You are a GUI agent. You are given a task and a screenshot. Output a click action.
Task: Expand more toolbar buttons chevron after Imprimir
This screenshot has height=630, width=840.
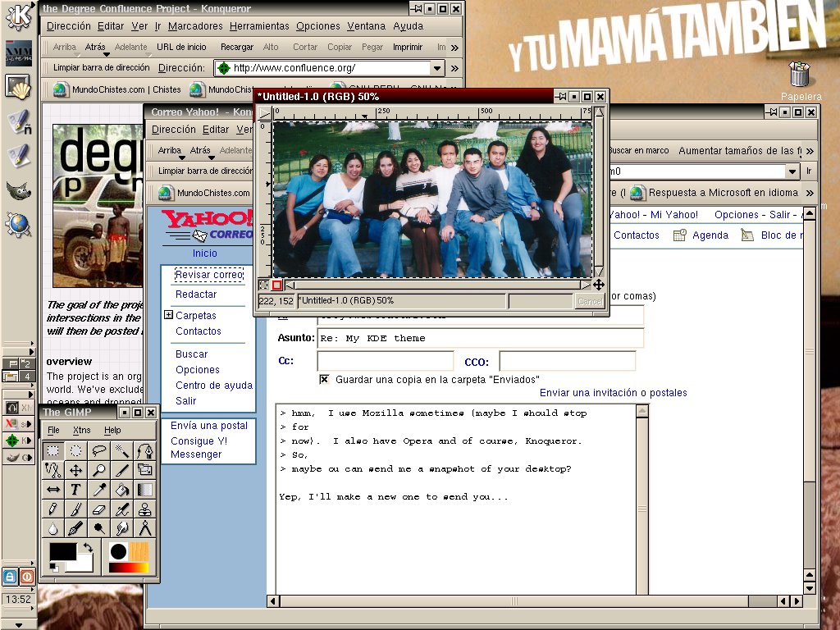pos(454,48)
